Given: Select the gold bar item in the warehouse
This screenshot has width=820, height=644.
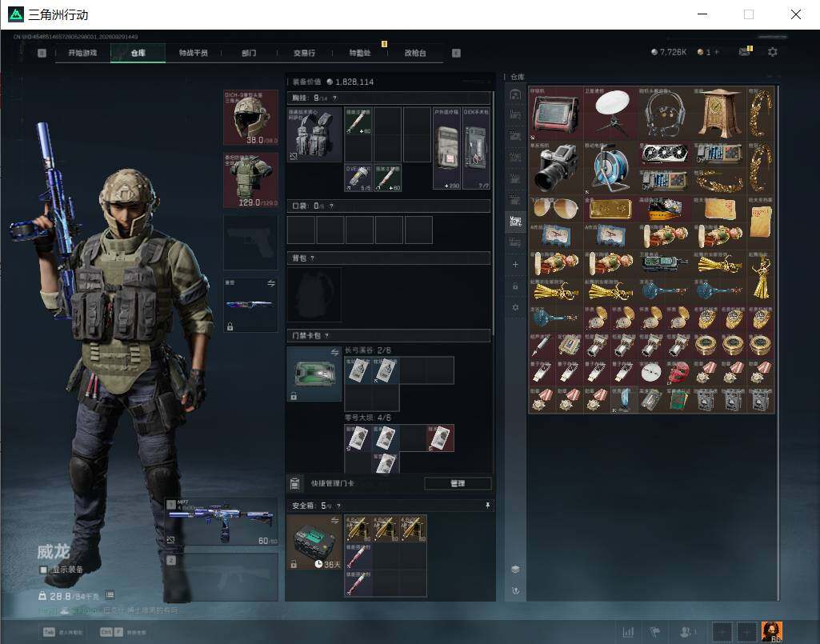Looking at the screenshot, I should pyautogui.click(x=610, y=209).
